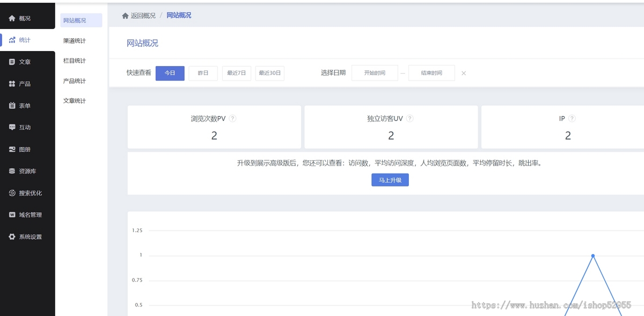This screenshot has height=316, width=644.
Task: Click the UV count value 2
Action: coord(391,136)
